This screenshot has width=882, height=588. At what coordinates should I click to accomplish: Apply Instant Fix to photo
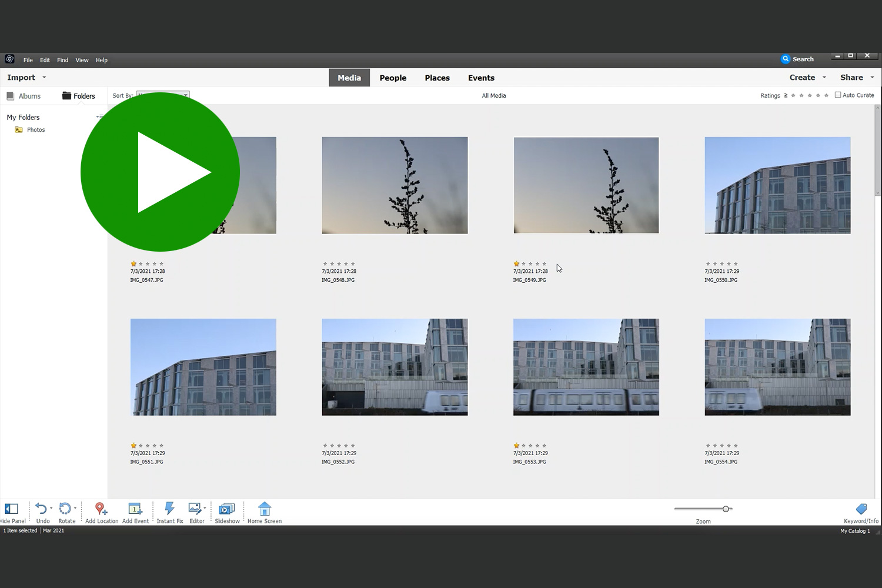(169, 509)
